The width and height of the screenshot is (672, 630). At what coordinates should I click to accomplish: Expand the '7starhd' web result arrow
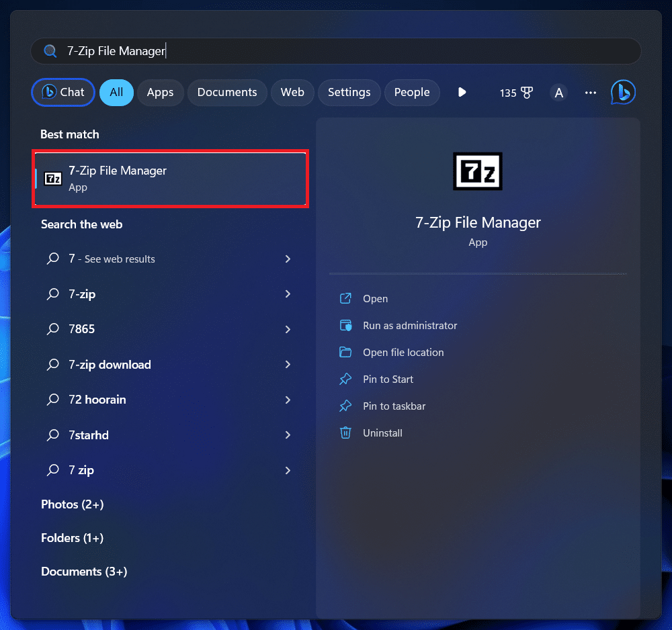point(288,435)
